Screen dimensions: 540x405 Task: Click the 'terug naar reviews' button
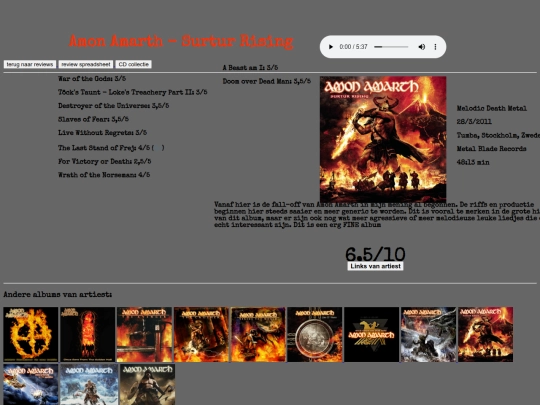[x=30, y=64]
